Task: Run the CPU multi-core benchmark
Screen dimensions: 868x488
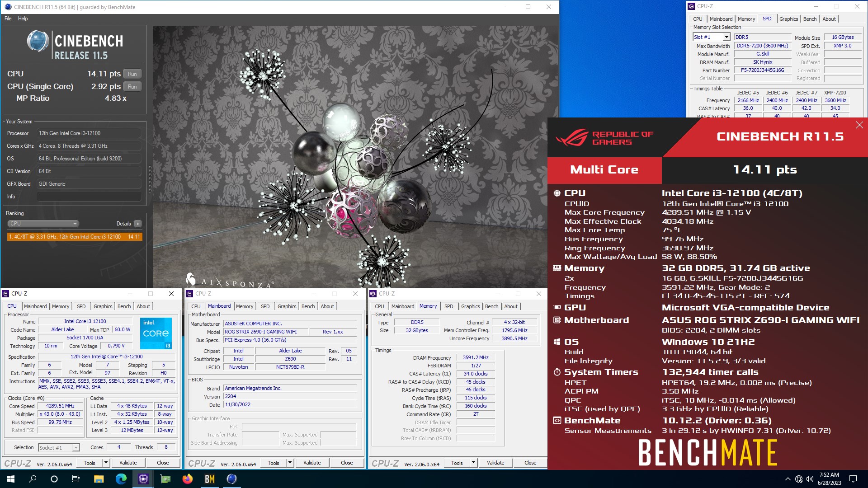Action: [x=132, y=74]
